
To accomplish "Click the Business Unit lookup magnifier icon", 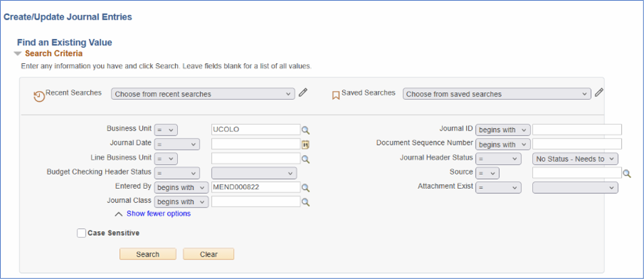I will click(305, 130).
